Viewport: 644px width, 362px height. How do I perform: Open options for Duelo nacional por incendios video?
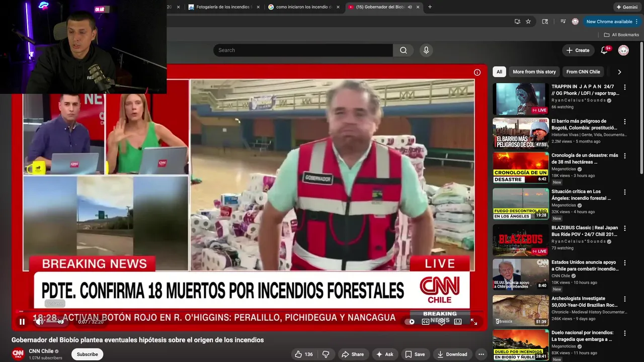[x=625, y=333]
